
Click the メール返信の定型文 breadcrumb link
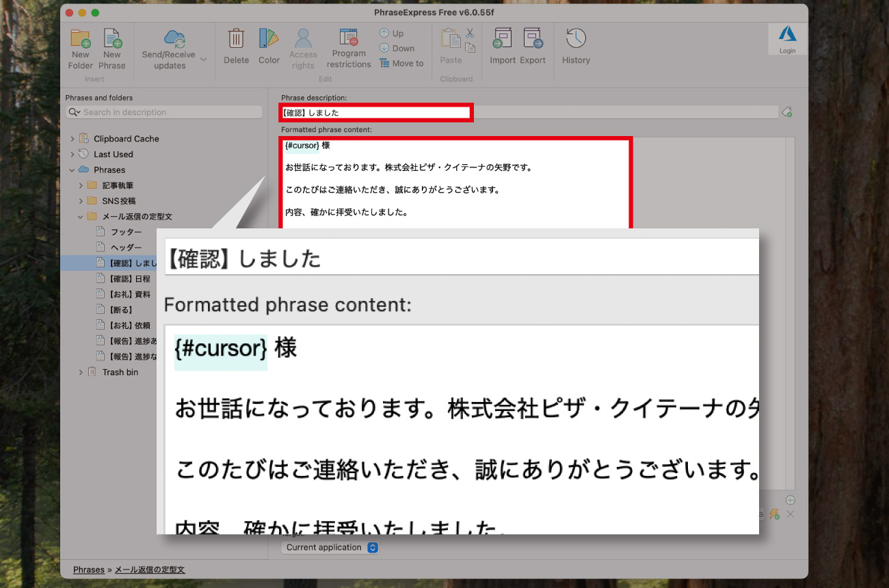(x=149, y=570)
